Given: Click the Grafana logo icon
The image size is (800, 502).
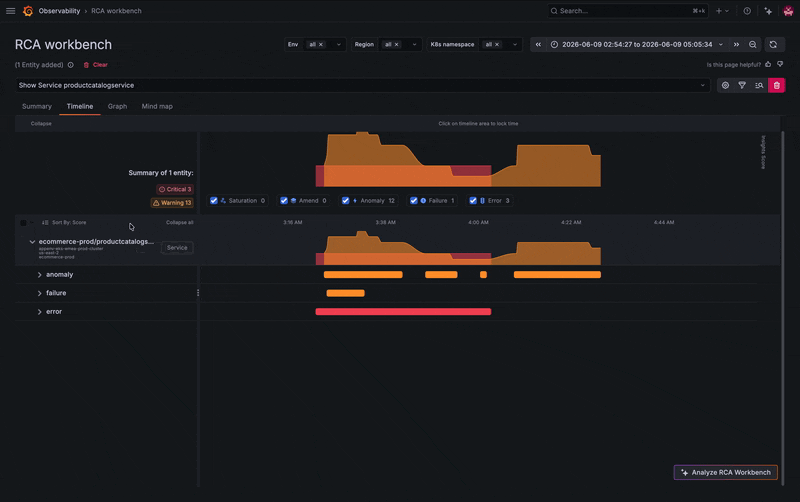Looking at the screenshot, I should 28,11.
